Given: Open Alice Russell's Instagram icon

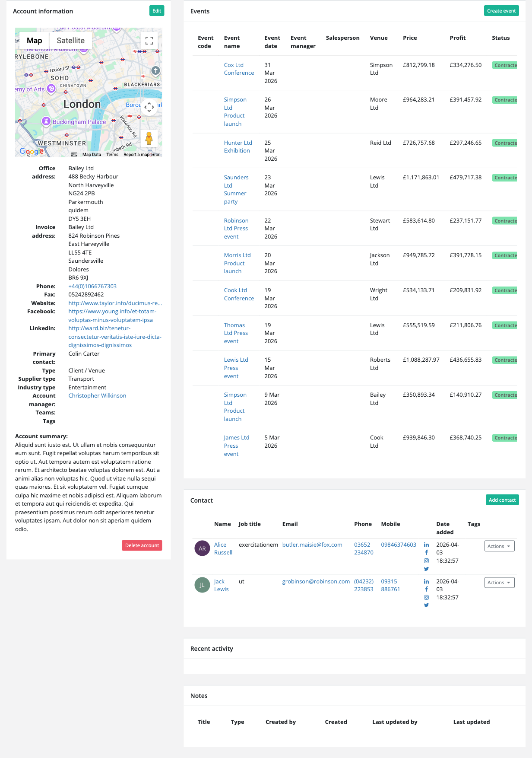Looking at the screenshot, I should [426, 561].
